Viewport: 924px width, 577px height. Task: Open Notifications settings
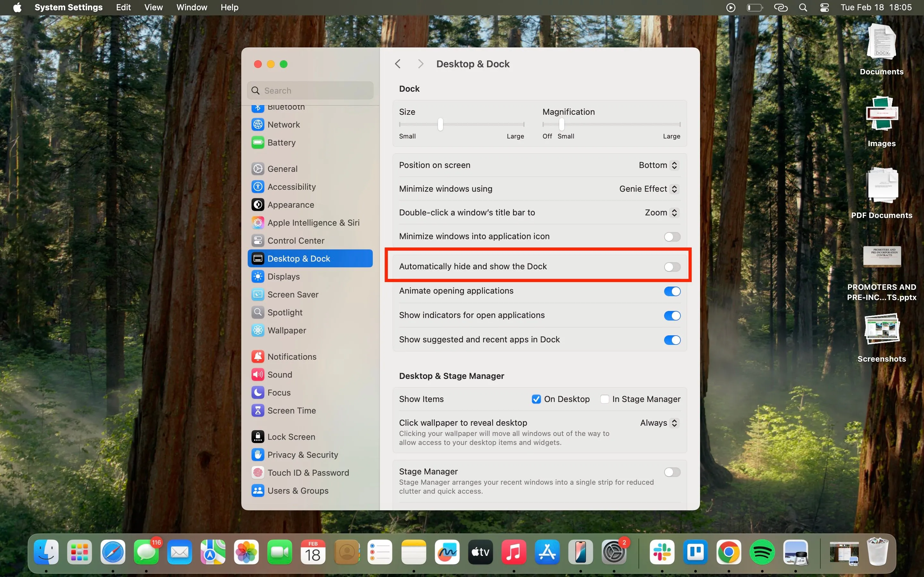(292, 356)
